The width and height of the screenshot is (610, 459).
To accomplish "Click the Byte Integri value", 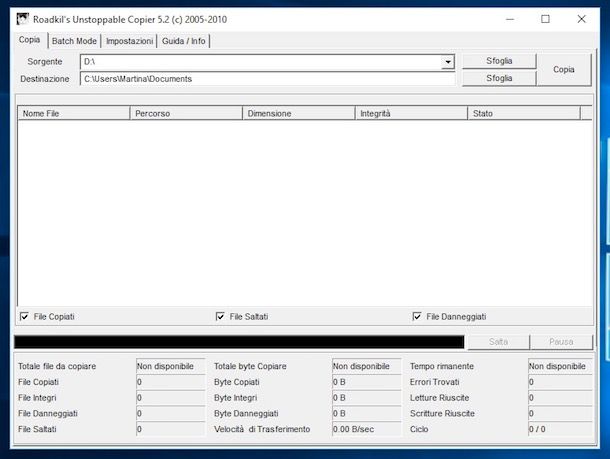I will tap(366, 398).
